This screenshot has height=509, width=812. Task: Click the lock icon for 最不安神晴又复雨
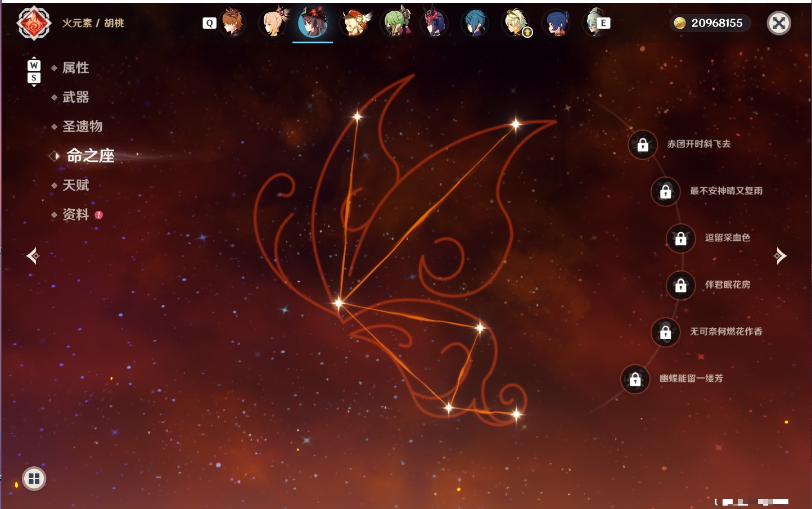point(665,192)
